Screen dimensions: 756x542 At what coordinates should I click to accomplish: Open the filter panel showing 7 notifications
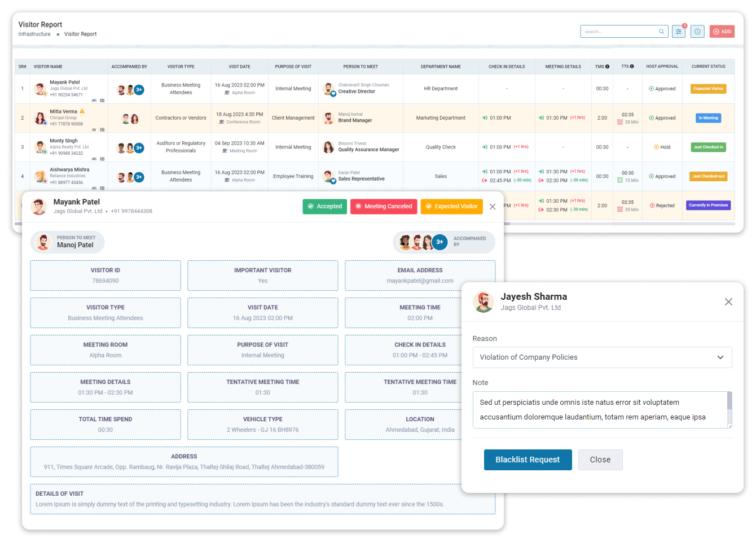(x=678, y=31)
